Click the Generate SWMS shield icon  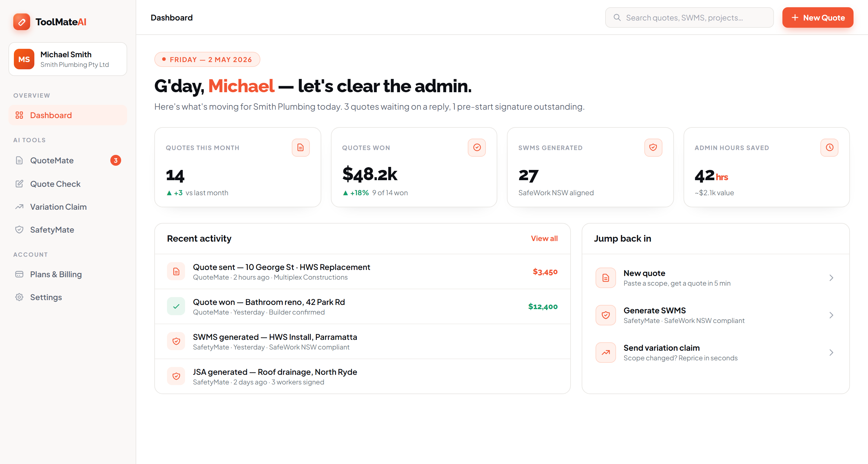pos(605,315)
